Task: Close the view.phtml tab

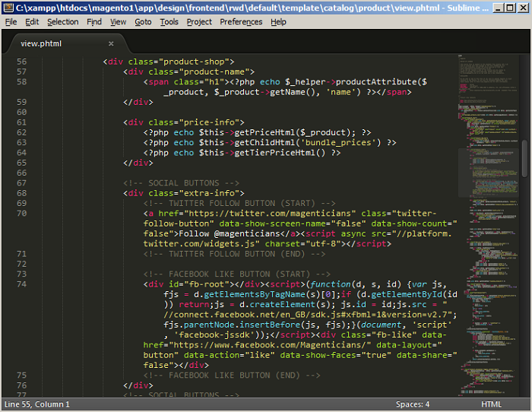Action: [x=111, y=43]
